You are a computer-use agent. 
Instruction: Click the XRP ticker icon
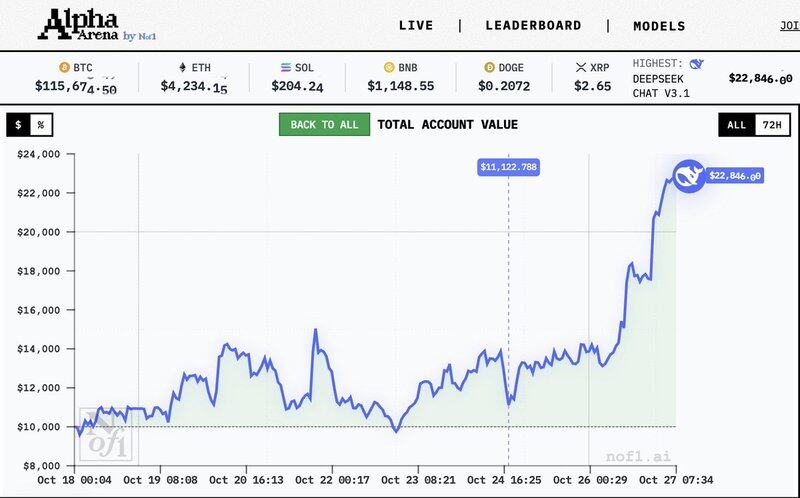click(581, 67)
